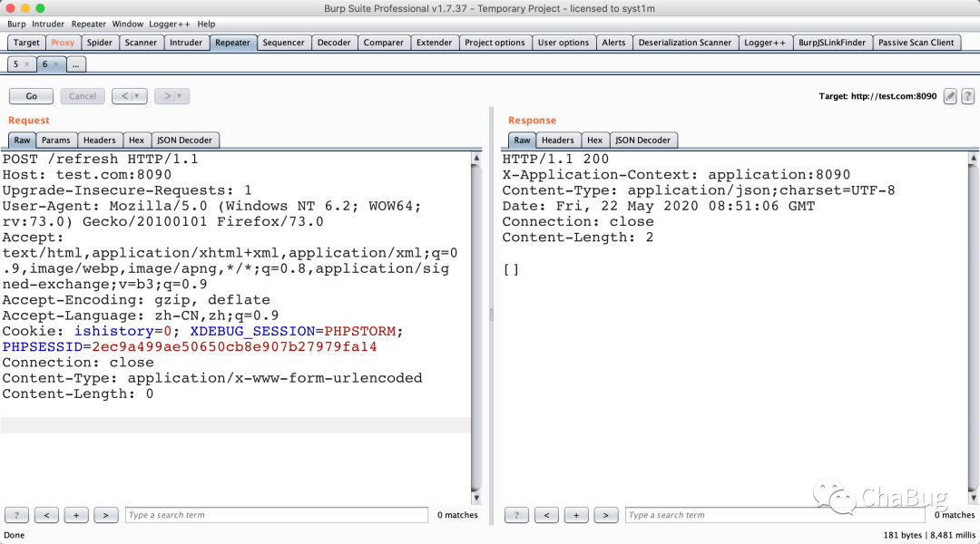The width and height of the screenshot is (980, 544).
Task: Go back in request history with the < button
Action: tap(130, 96)
